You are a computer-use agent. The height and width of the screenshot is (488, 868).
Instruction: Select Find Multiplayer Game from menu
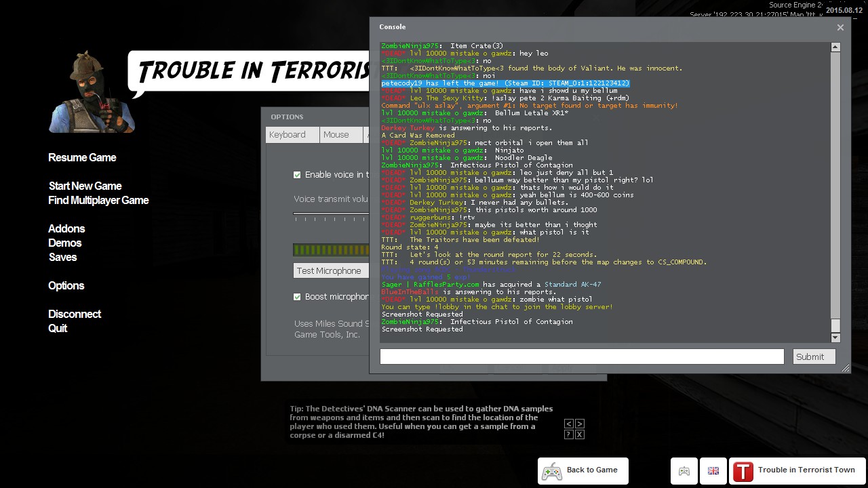[98, 201]
